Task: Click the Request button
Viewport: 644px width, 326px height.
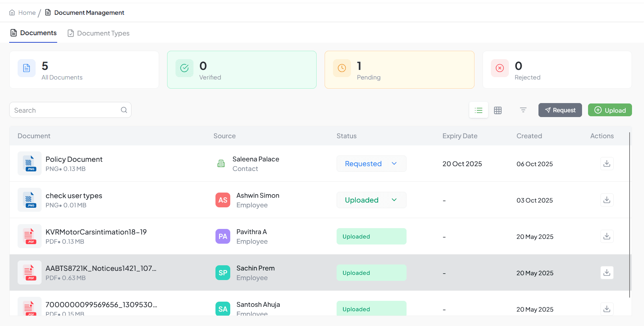Action: 560,110
